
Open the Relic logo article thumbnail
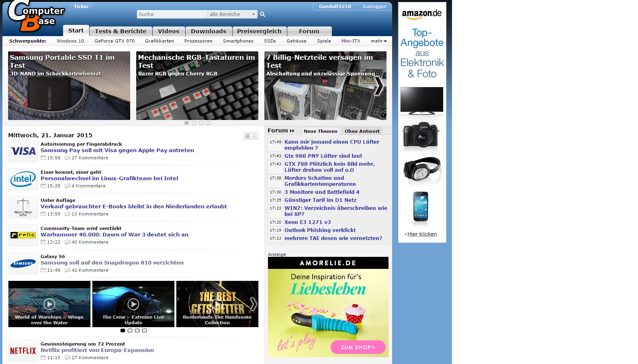click(23, 236)
